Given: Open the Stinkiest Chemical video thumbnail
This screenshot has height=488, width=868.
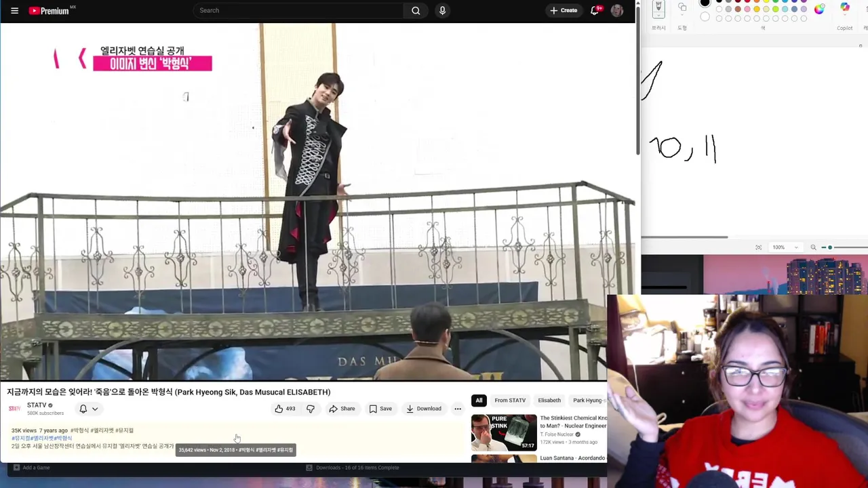Looking at the screenshot, I should (x=504, y=432).
